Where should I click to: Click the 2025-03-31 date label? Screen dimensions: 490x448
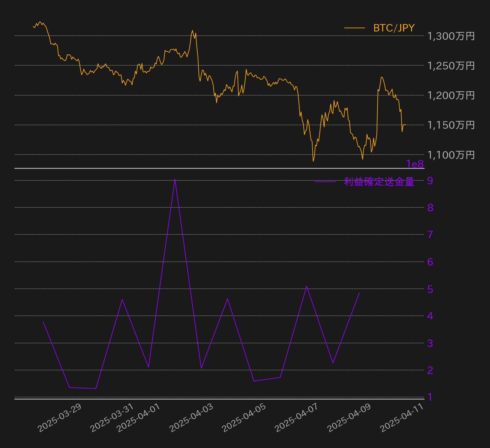pyautogui.click(x=112, y=417)
